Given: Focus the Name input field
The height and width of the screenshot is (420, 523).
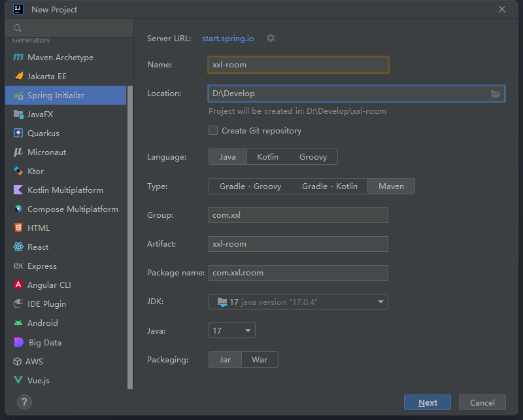Looking at the screenshot, I should [298, 65].
